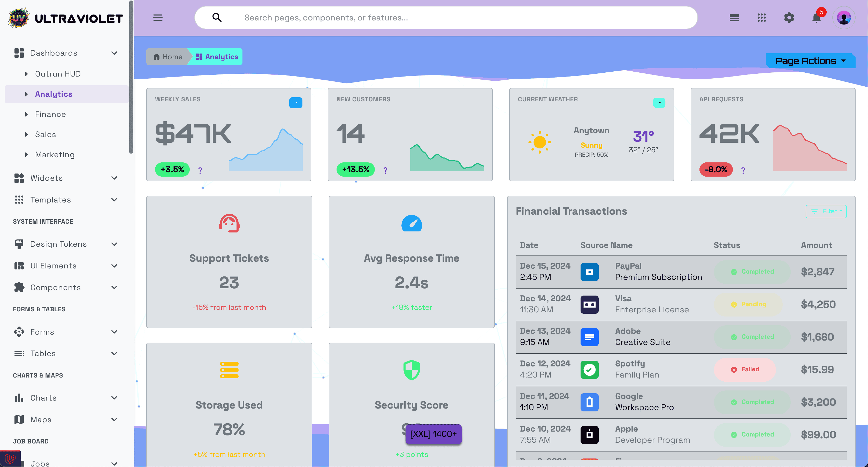Click the PayPal transaction source icon
The width and height of the screenshot is (868, 467).
[590, 272]
